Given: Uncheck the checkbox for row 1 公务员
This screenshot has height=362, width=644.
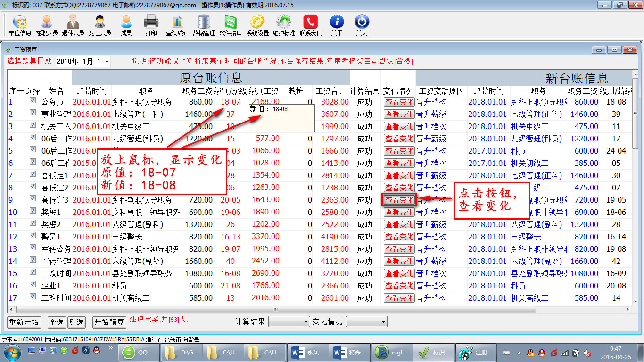Looking at the screenshot, I should click(x=33, y=101).
